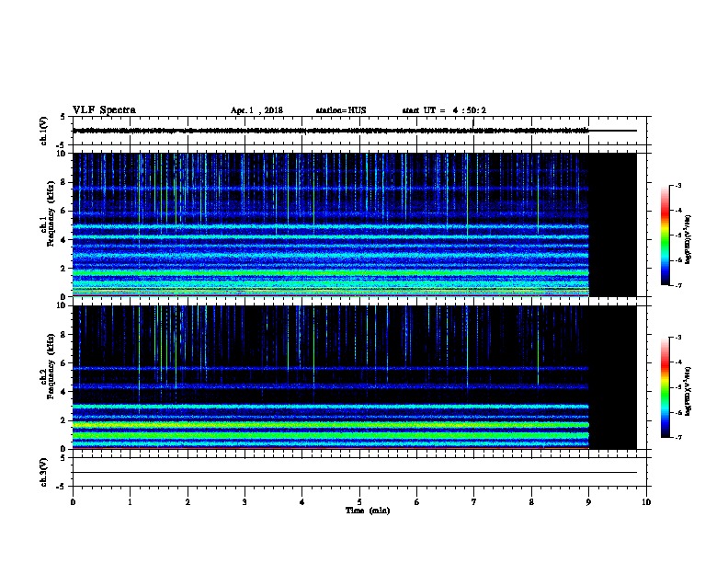This screenshot has height=563, width=728.
Task: Click the flat ch.3 voltage line
Action: pyautogui.click(x=355, y=473)
